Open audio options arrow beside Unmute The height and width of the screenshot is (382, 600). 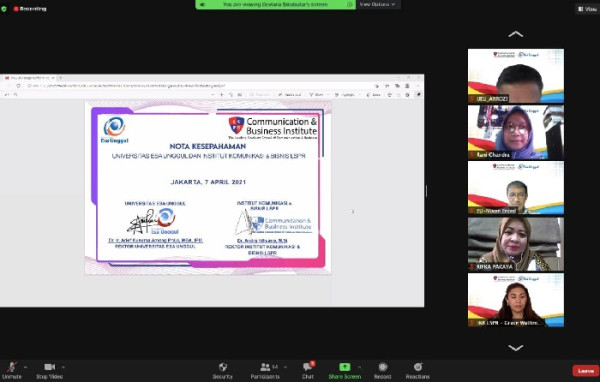pos(26,367)
